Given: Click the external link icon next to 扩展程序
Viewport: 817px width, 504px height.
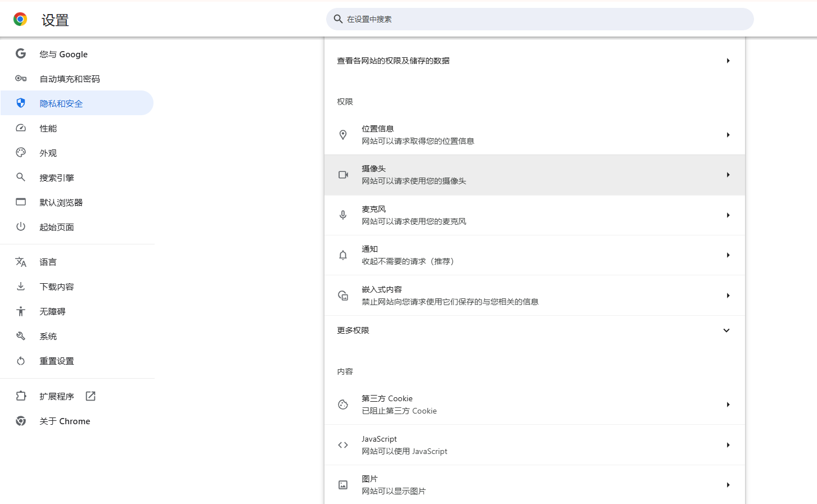Looking at the screenshot, I should point(91,396).
